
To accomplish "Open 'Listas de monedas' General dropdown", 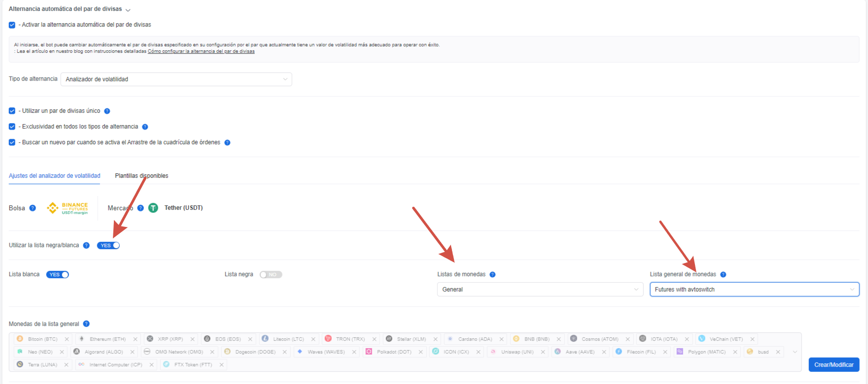I will (540, 289).
